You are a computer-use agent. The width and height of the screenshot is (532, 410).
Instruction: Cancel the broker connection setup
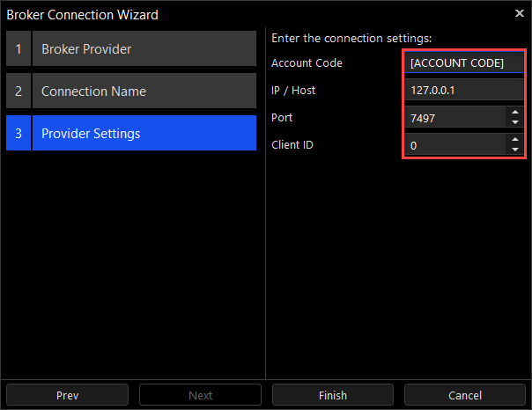point(464,395)
